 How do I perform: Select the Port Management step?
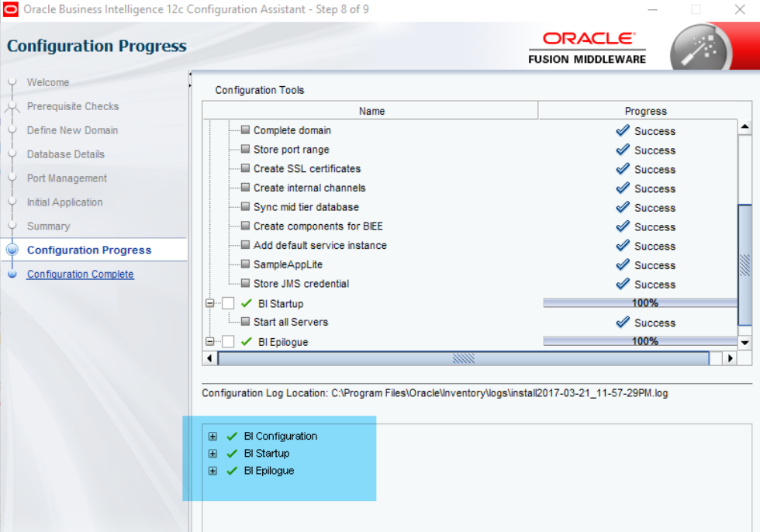(67, 178)
